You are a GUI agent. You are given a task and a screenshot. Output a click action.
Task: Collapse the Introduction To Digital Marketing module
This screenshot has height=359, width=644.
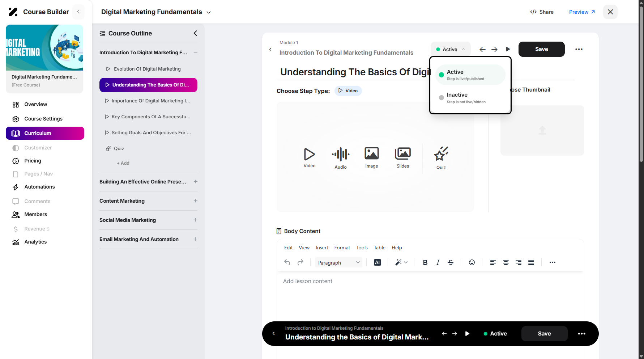coord(195,52)
